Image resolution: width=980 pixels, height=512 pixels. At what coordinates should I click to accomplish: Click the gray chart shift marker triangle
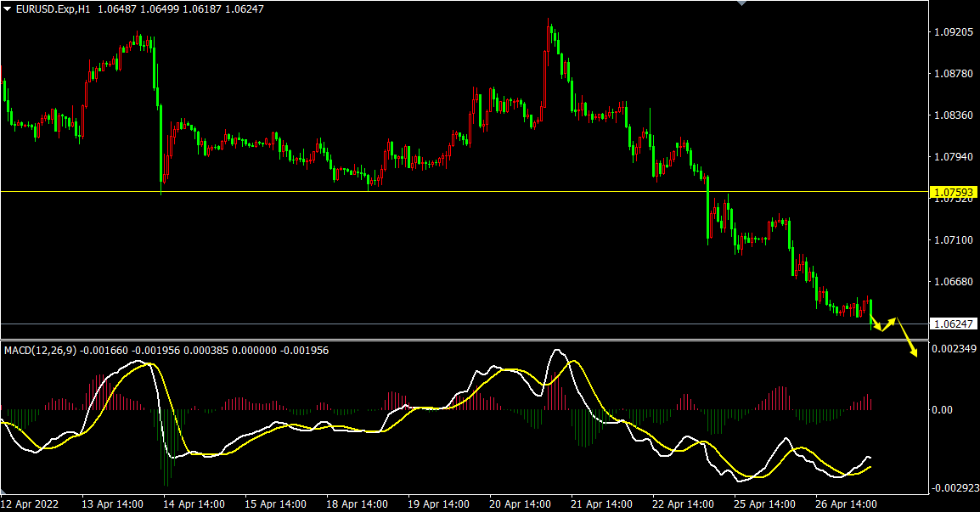tap(743, 3)
